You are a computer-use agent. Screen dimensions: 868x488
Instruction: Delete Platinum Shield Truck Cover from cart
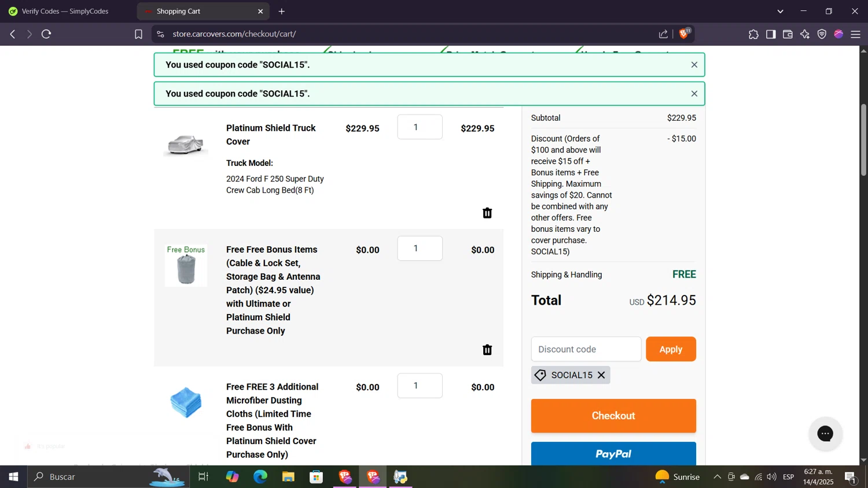pyautogui.click(x=487, y=213)
